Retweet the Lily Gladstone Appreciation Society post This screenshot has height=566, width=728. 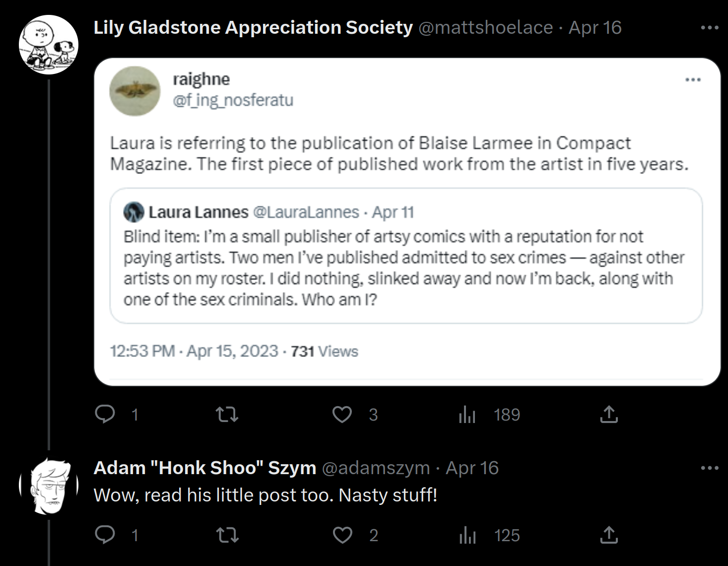[227, 414]
